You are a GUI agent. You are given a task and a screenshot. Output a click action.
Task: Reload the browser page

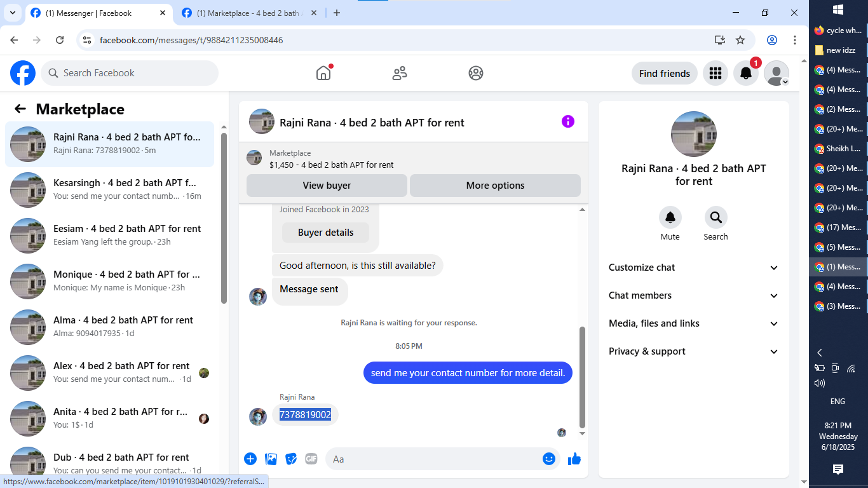60,40
